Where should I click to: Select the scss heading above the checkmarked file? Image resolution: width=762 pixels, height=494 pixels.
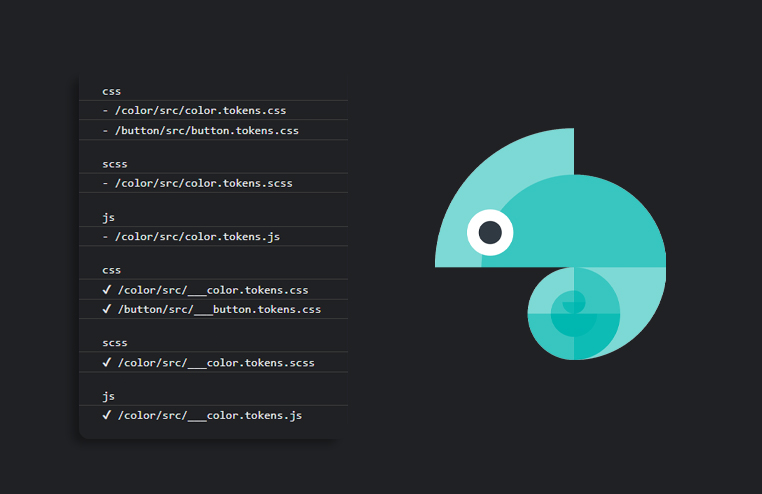point(114,343)
